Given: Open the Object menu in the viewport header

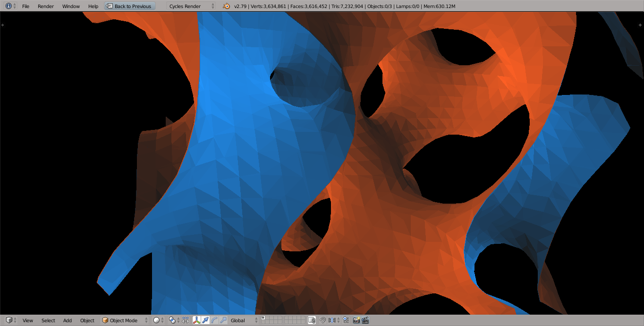Looking at the screenshot, I should [x=87, y=320].
